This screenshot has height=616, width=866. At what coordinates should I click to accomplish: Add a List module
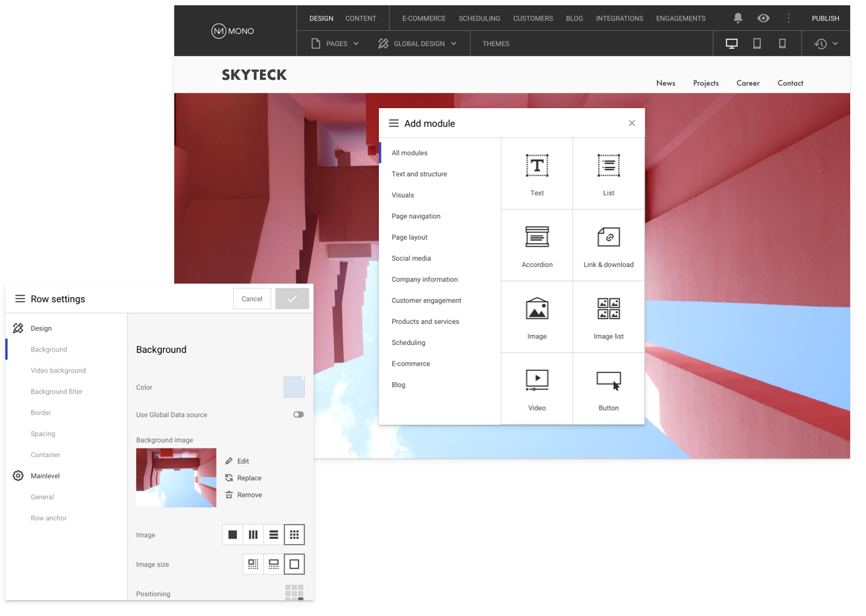pyautogui.click(x=609, y=173)
